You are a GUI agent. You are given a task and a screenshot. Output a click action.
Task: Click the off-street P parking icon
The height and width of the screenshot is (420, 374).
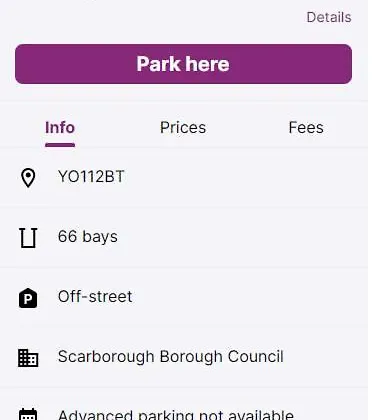pos(28,298)
